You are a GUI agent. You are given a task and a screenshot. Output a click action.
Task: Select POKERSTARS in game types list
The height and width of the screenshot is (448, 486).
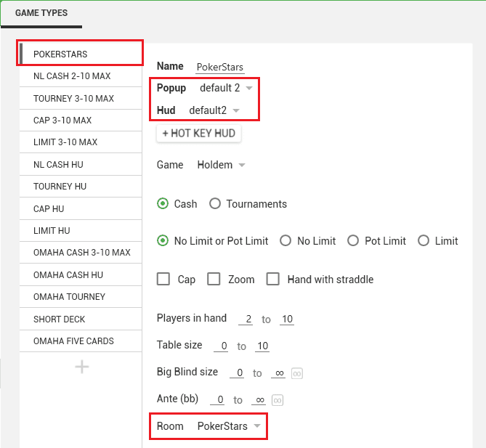point(81,54)
